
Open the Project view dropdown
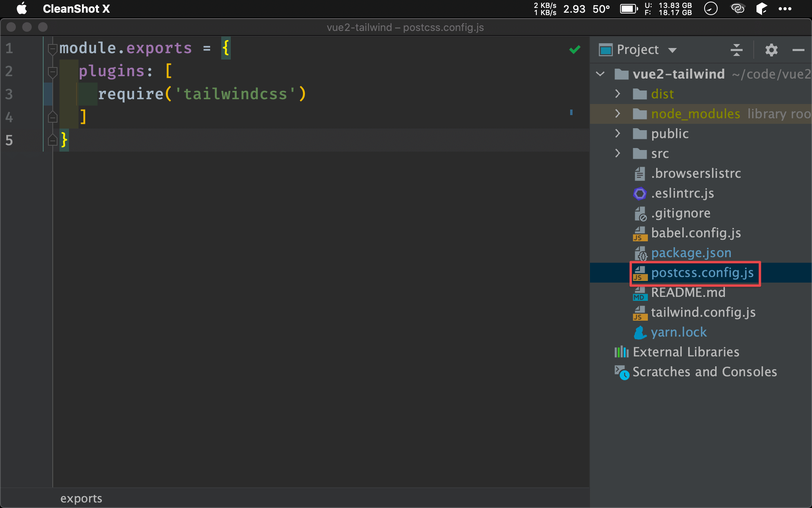click(672, 50)
